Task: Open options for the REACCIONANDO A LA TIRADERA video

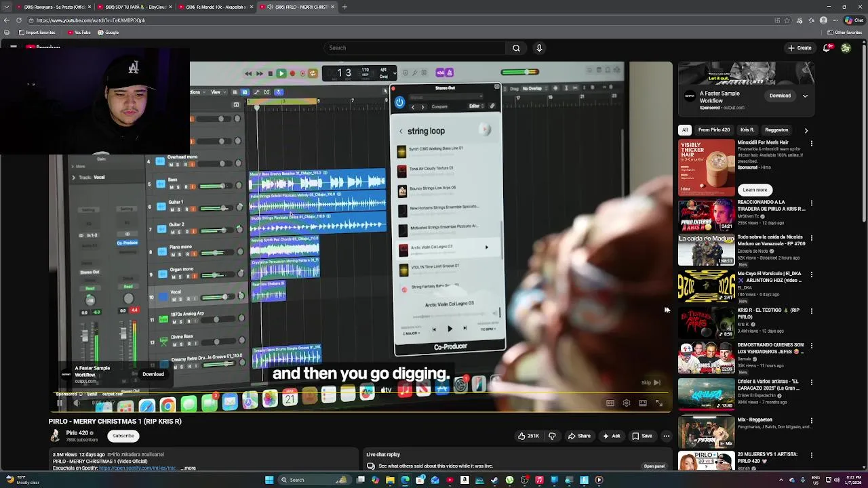Action: coord(812,203)
